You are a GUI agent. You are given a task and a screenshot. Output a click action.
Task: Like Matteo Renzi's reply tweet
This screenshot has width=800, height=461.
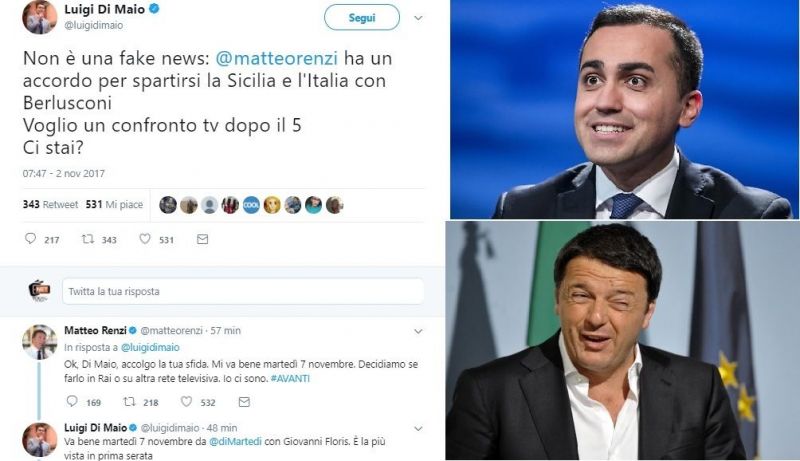pos(187,402)
